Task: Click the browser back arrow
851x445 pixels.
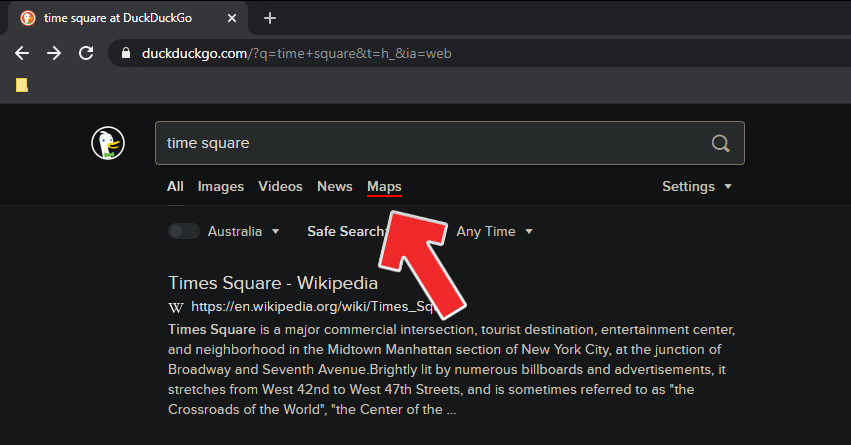Action: [x=22, y=53]
